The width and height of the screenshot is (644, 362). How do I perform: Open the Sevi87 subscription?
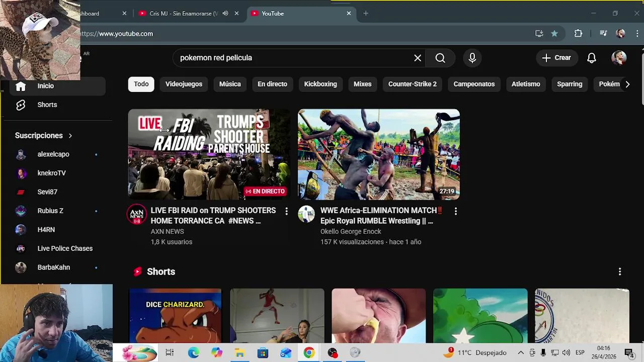pyautogui.click(x=58, y=192)
